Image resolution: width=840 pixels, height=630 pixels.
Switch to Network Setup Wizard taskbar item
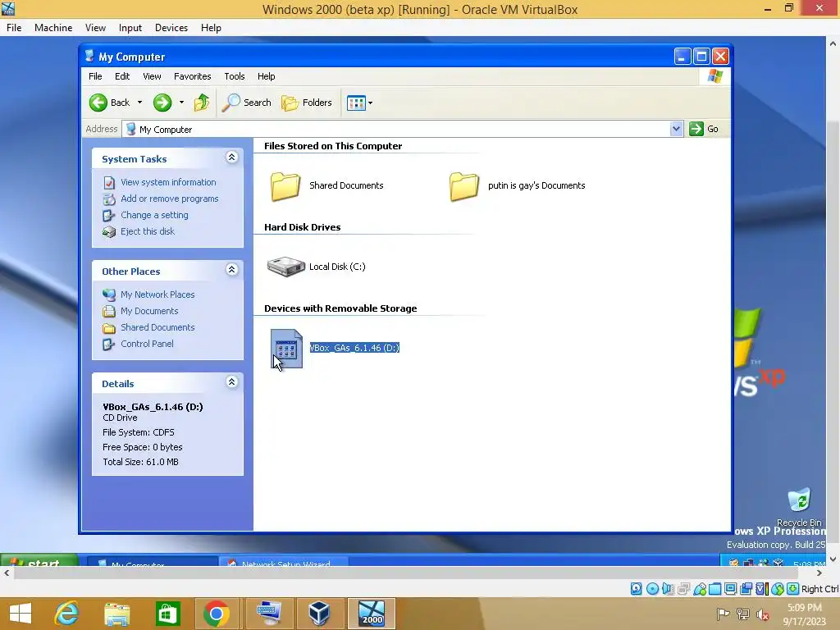pyautogui.click(x=283, y=563)
